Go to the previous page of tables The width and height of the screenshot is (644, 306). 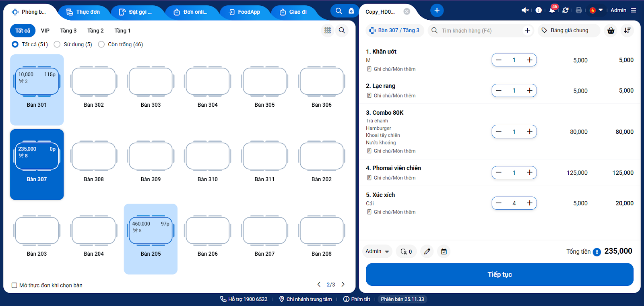319,284
